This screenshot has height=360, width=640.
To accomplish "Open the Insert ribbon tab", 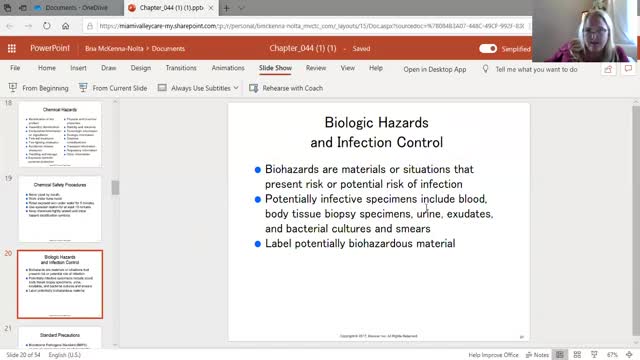I will pos(78,68).
